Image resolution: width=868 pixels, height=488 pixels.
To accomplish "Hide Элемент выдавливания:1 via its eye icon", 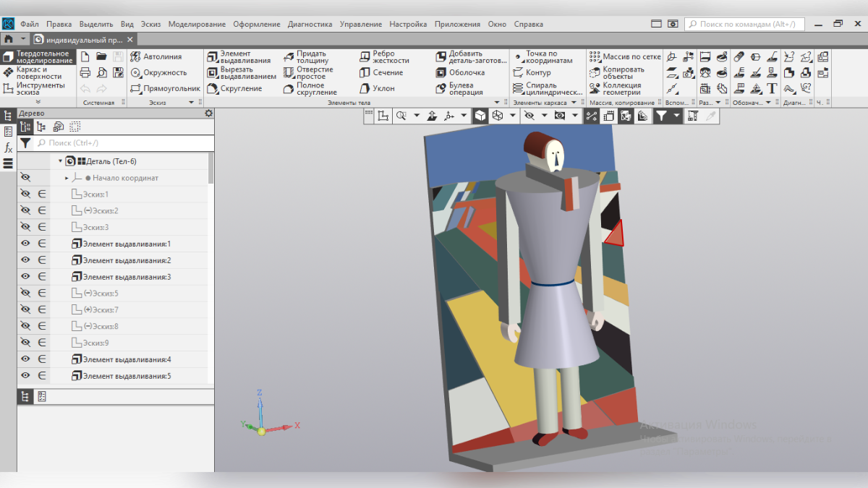I will click(x=25, y=244).
